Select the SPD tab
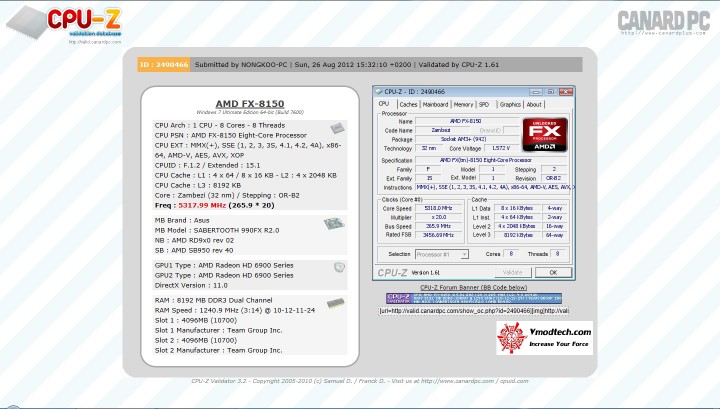Viewport: 720px width, 409px height. tap(484, 105)
